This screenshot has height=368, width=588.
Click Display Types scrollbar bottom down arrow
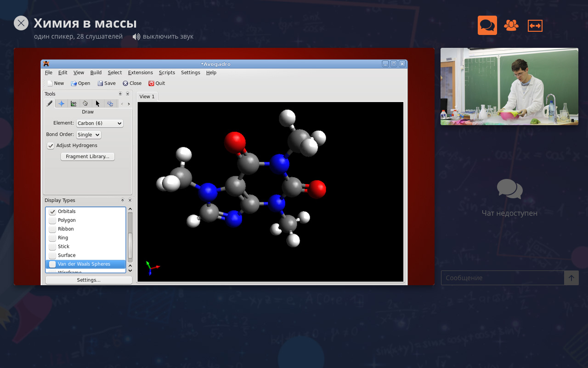coord(130,270)
